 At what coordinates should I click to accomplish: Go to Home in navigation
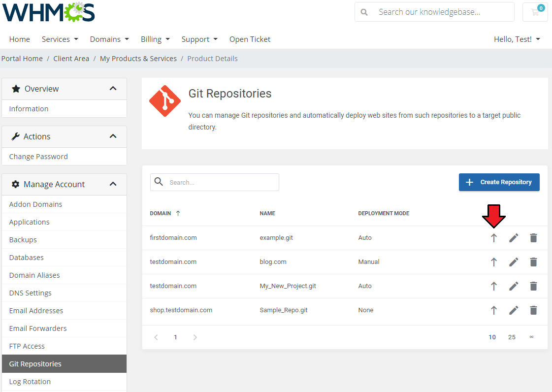19,39
